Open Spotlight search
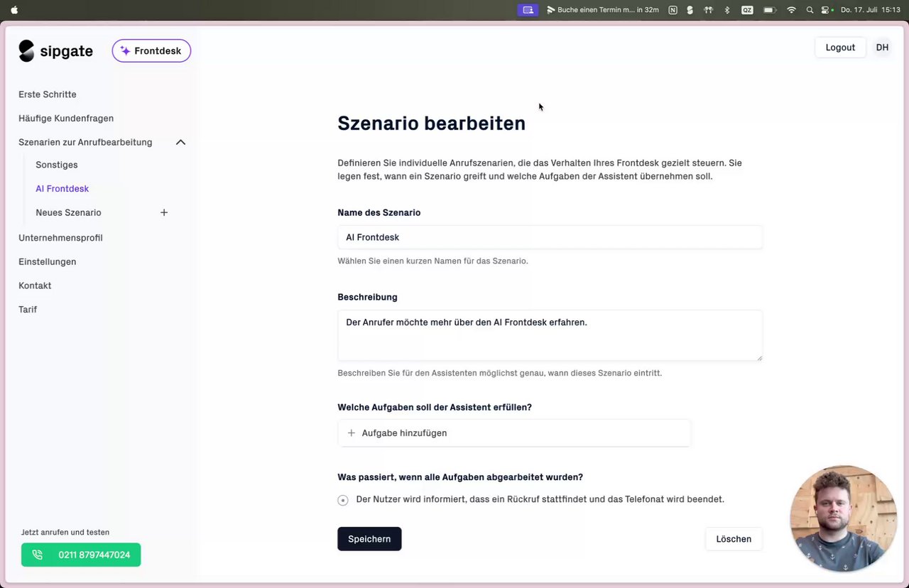The height and width of the screenshot is (588, 909). [x=810, y=10]
